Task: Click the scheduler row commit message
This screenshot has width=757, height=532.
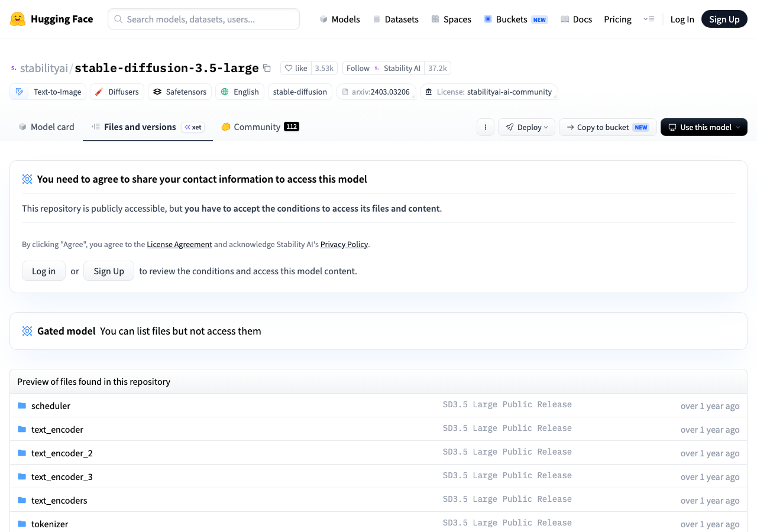Action: (x=507, y=405)
